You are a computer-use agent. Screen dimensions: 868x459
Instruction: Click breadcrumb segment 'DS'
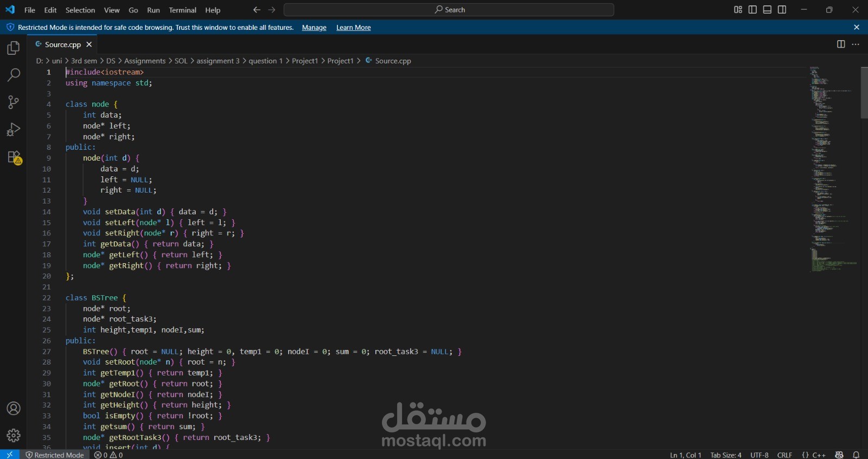pos(111,61)
